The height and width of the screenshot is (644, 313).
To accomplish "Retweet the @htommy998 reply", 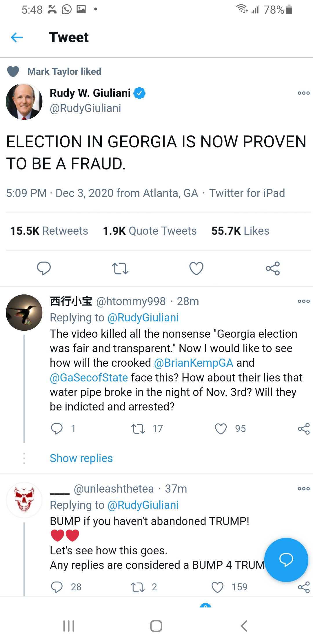I will 138,428.
